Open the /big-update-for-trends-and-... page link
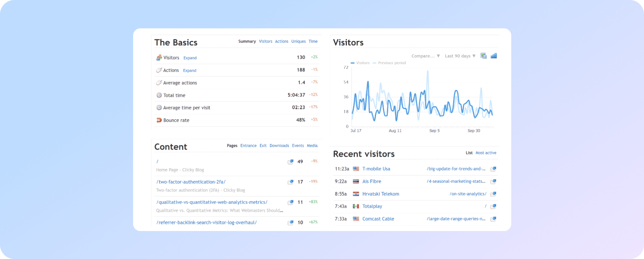The width and height of the screenshot is (644, 259). 456,169
